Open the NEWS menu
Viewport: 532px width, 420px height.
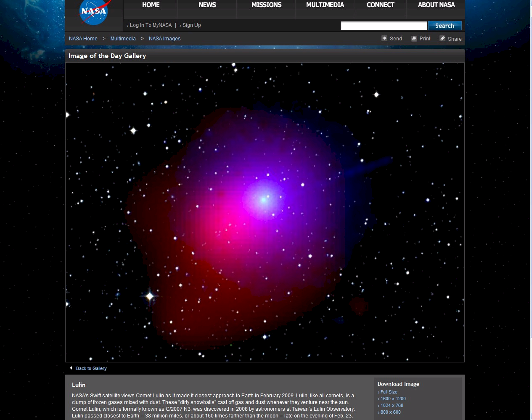[x=207, y=5]
